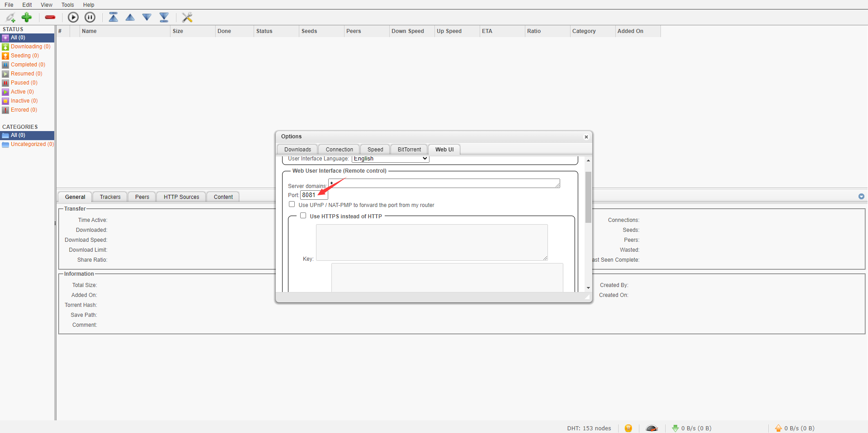The width and height of the screenshot is (868, 433).
Task: Open the User Interface Language dropdown
Action: coord(391,159)
